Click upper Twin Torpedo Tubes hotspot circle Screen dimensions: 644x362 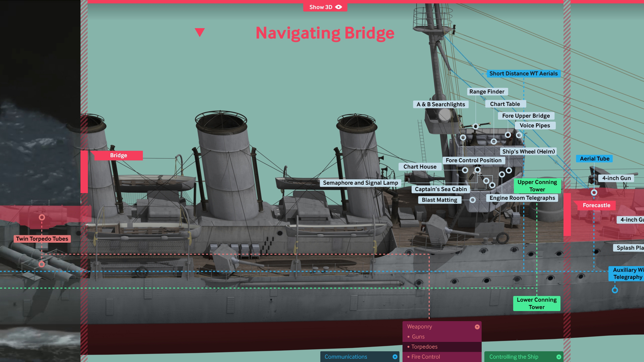pyautogui.click(x=42, y=218)
